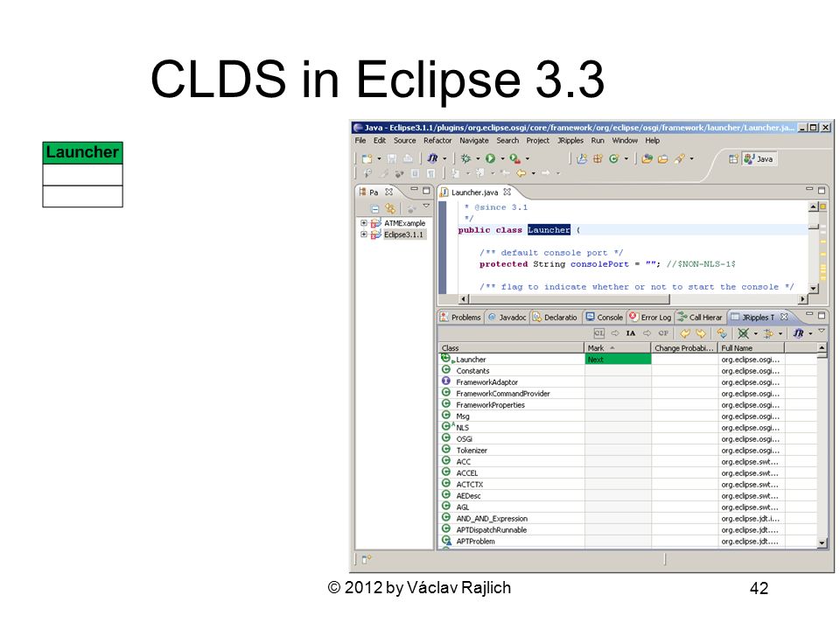The image size is (840, 630).
Task: Switch to the Javadoc tab
Action: click(507, 317)
